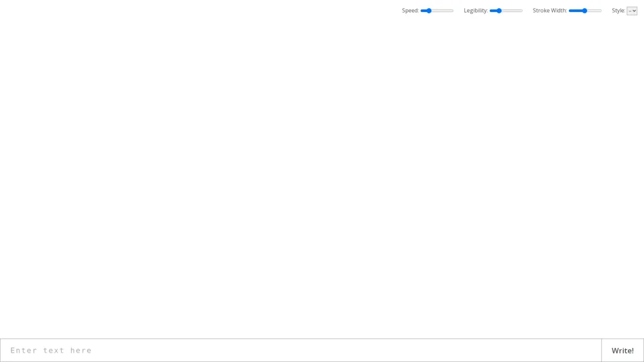Click the Speed slider handle
Screen dimensions: 644x362
click(429, 11)
